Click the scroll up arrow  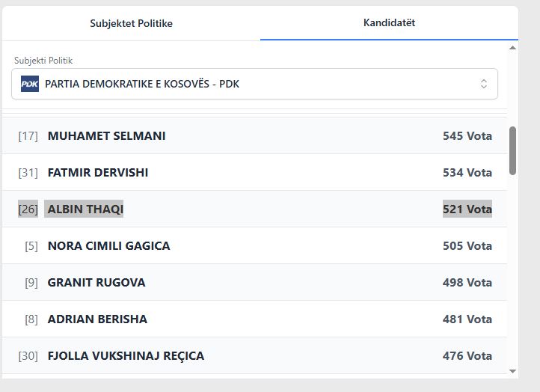[512, 48]
